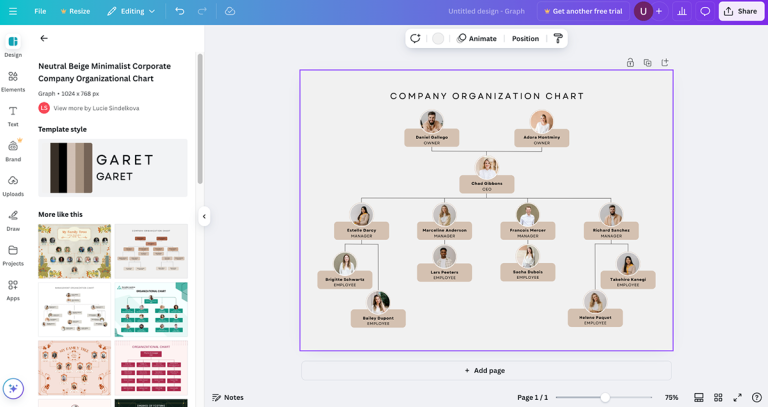Edit the Untitled design title field
Screen dimensions: 768x407
coord(486,11)
